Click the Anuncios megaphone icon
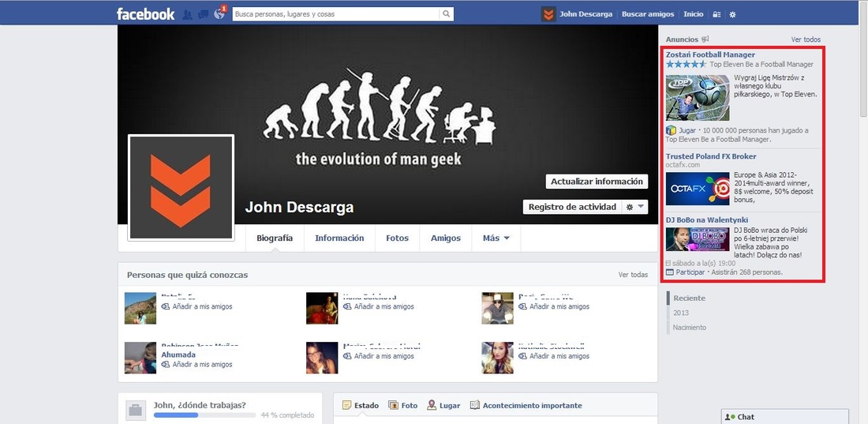This screenshot has height=424, width=868. pos(705,39)
